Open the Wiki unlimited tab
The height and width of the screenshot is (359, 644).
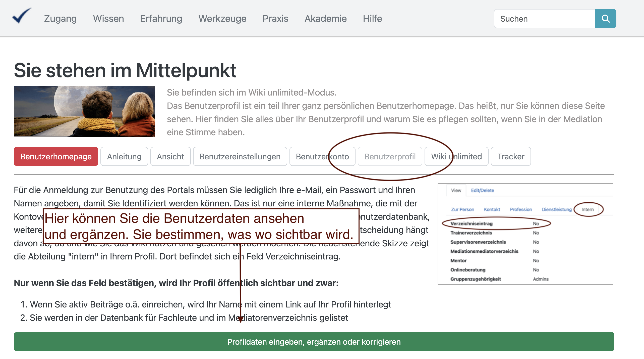[x=456, y=156]
